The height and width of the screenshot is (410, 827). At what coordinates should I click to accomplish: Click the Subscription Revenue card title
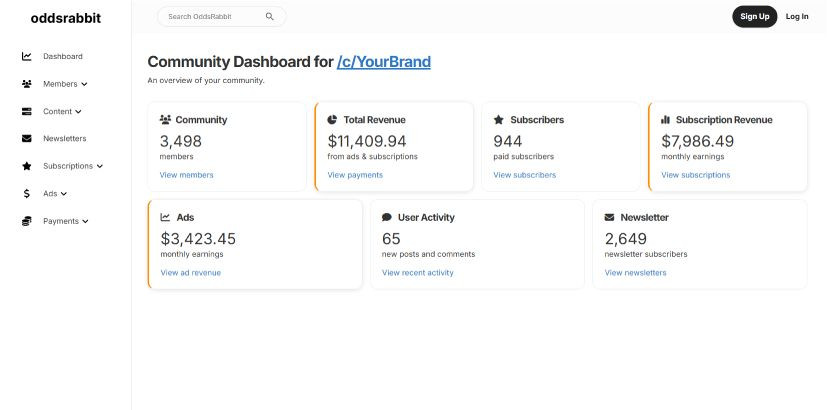pyautogui.click(x=724, y=120)
